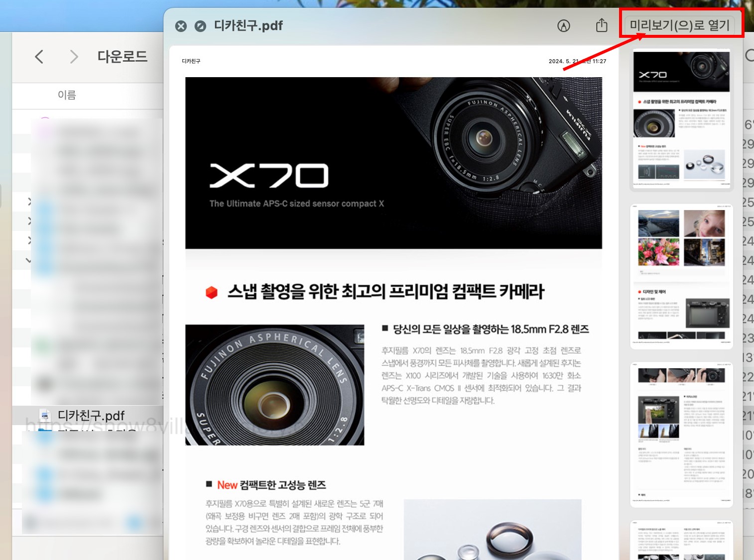Click the heading 스냅 촬영을 위한 최고의 프리미엄 컴팩트 카메라
The width and height of the screenshot is (754, 560).
[385, 292]
